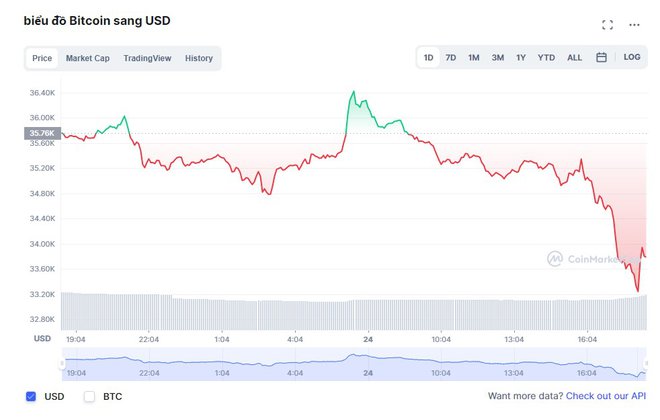Viewport: 660px width, 420px height.
Task: Show ALL price history range
Action: click(575, 58)
